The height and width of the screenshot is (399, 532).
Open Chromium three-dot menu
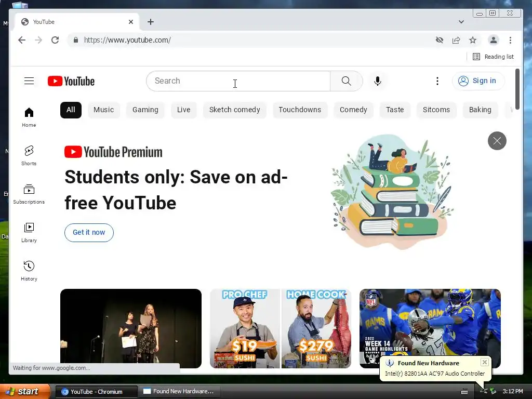tap(510, 40)
